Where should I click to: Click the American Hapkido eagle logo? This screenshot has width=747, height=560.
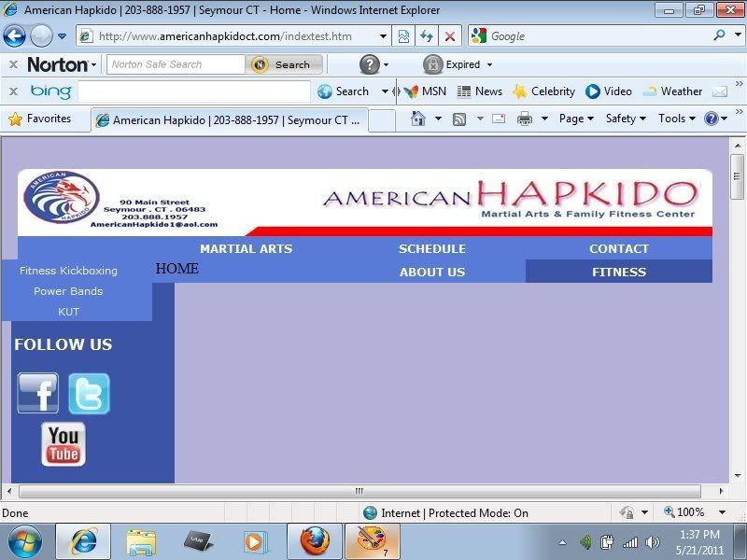tap(62, 197)
